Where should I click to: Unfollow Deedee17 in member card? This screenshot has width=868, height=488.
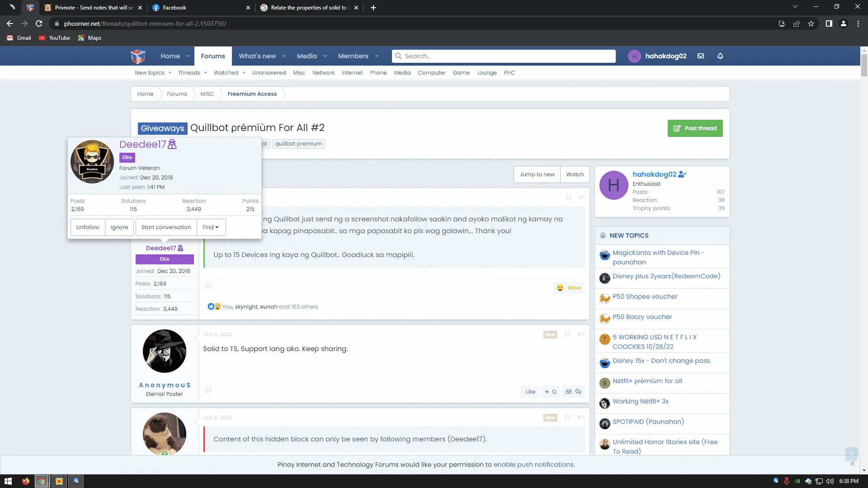click(88, 227)
